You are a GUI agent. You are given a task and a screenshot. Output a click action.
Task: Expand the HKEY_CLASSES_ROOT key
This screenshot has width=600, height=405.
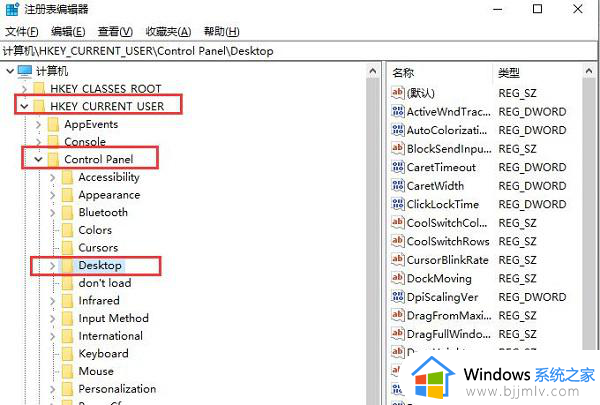point(24,89)
